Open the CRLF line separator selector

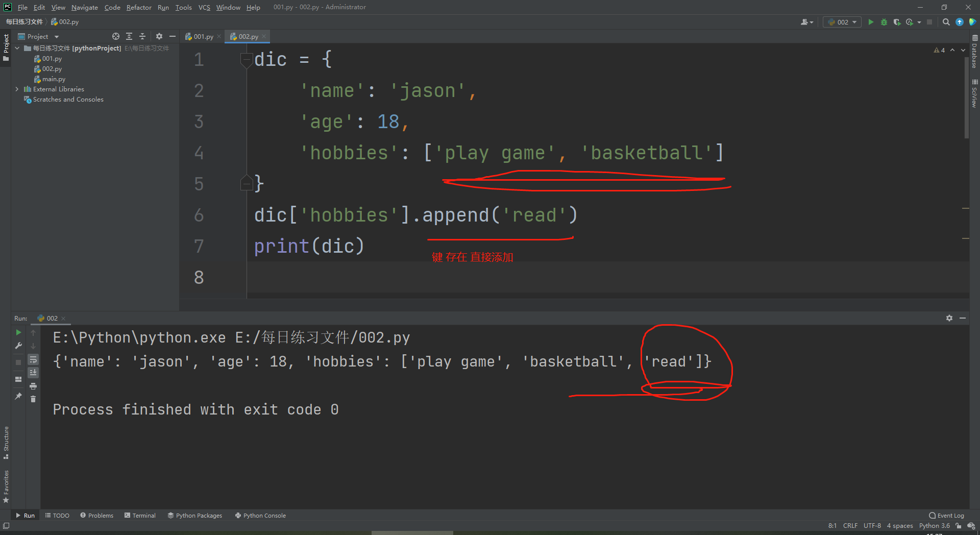tap(850, 526)
